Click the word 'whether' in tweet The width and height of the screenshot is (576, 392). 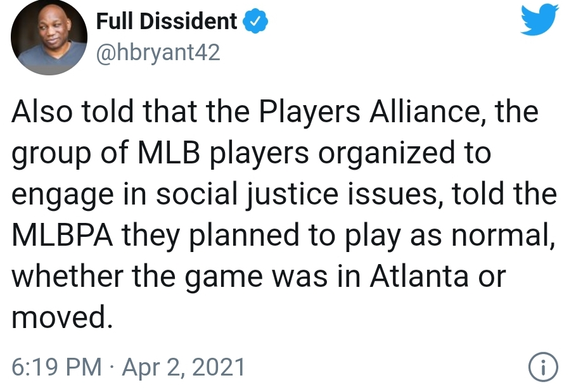coord(68,276)
